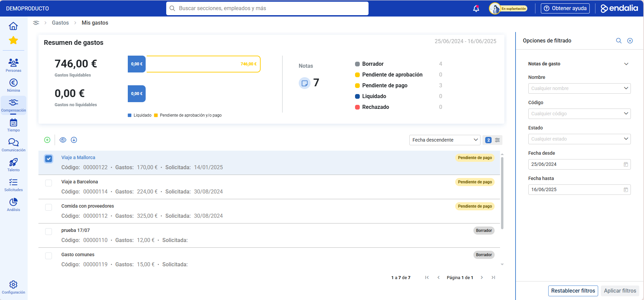The width and height of the screenshot is (644, 300).
Task: Click the notifications bell icon
Action: pos(476,8)
